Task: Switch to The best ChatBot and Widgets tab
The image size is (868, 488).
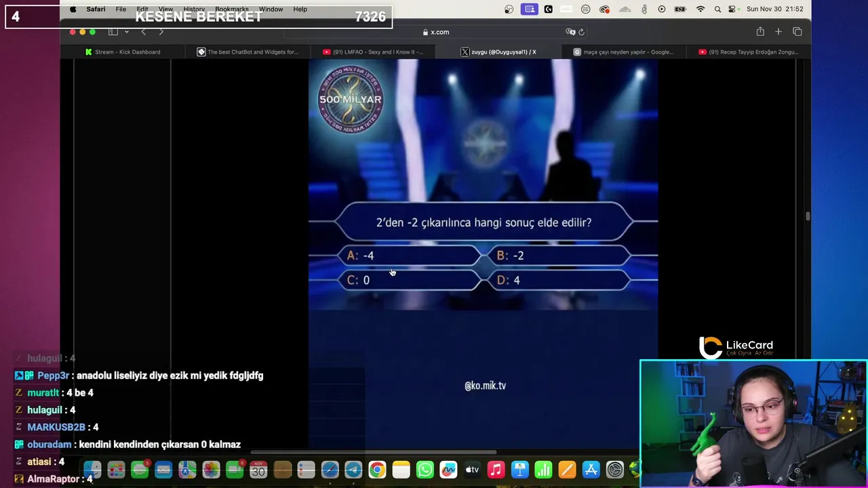Action: point(247,52)
